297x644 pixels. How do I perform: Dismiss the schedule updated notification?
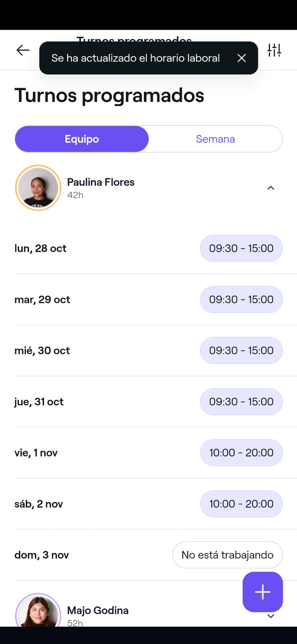coord(241,58)
